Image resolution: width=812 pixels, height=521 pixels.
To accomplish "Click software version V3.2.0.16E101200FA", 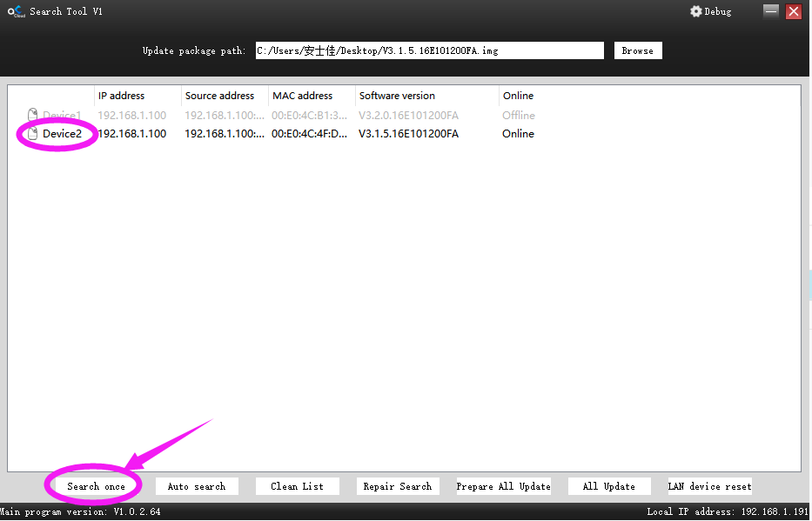I will click(408, 116).
